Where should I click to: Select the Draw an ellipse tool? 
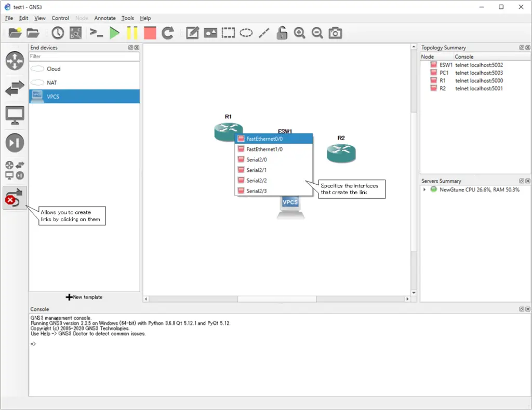pyautogui.click(x=246, y=33)
